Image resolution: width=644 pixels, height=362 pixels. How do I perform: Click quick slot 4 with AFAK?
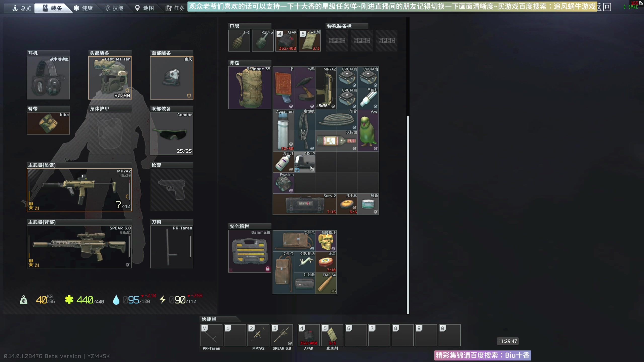(x=309, y=335)
